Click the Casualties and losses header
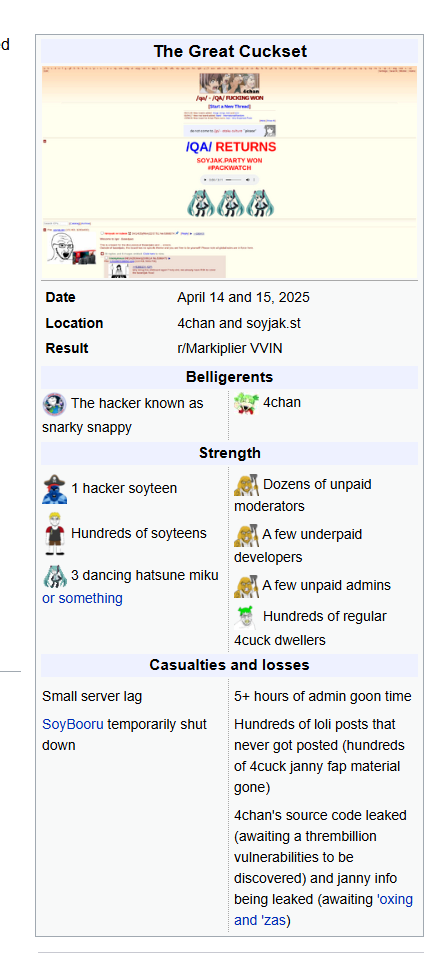Screen dimensions: 440x953 [x=230, y=665]
